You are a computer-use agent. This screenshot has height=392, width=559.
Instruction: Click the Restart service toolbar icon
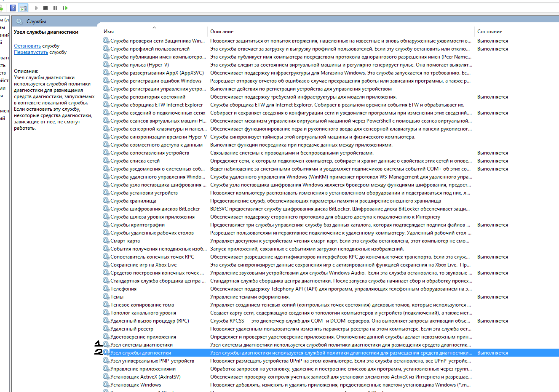pyautogui.click(x=65, y=8)
